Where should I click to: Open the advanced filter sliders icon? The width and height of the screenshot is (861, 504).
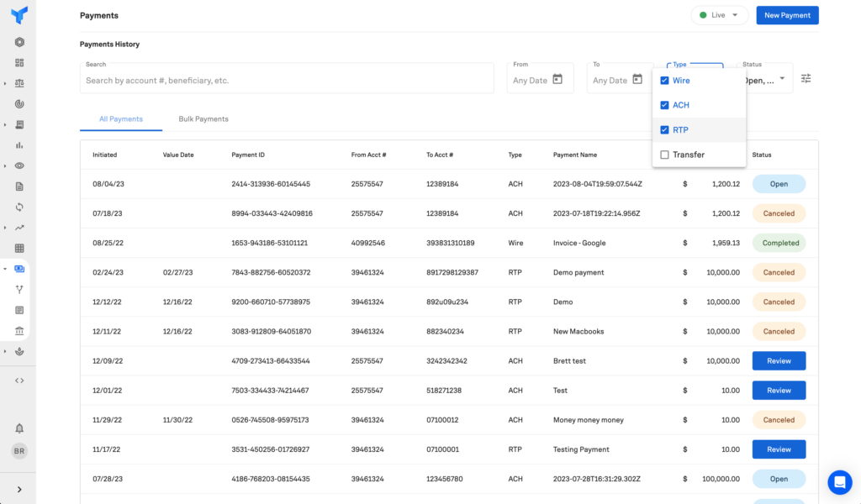(x=806, y=78)
